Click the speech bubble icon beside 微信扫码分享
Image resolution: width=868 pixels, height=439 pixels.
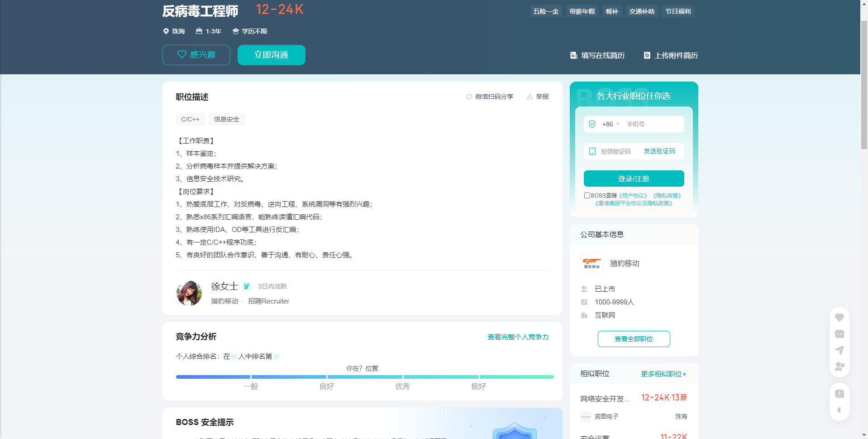point(469,96)
